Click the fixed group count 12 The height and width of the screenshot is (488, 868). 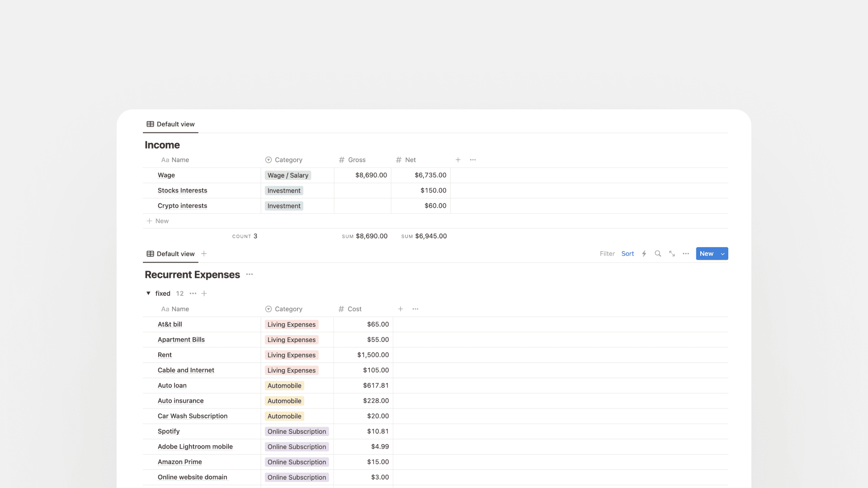(180, 294)
